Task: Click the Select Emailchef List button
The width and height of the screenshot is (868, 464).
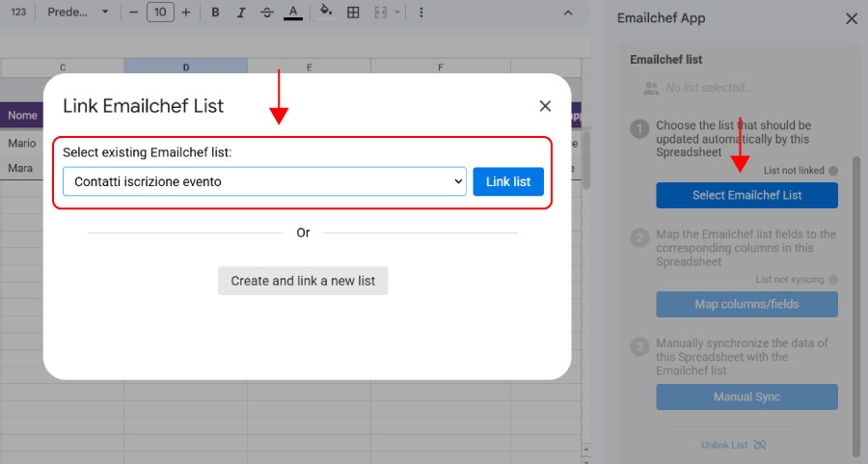Action: coord(746,195)
